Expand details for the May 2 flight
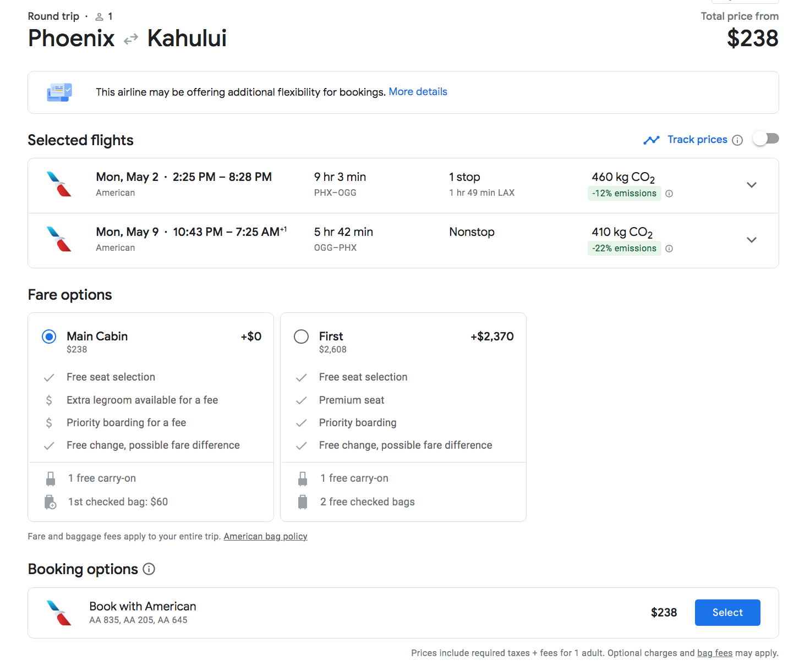The width and height of the screenshot is (799, 672). coord(752,185)
